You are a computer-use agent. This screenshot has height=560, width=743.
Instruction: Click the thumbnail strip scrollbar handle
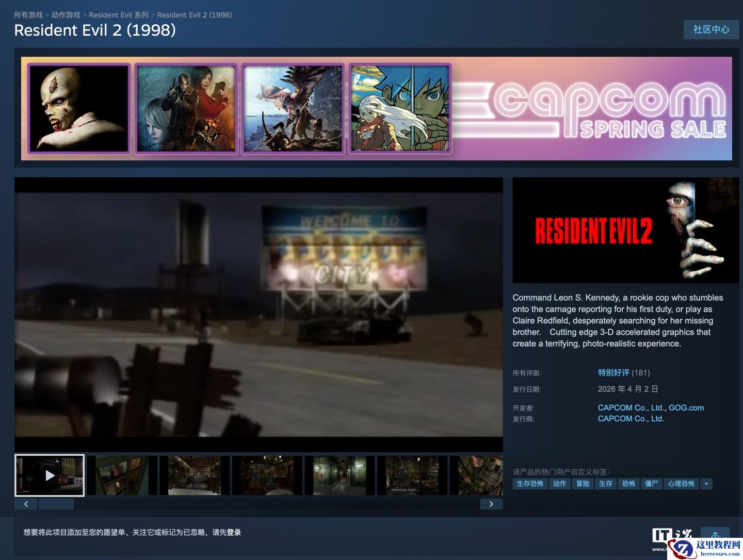click(56, 504)
